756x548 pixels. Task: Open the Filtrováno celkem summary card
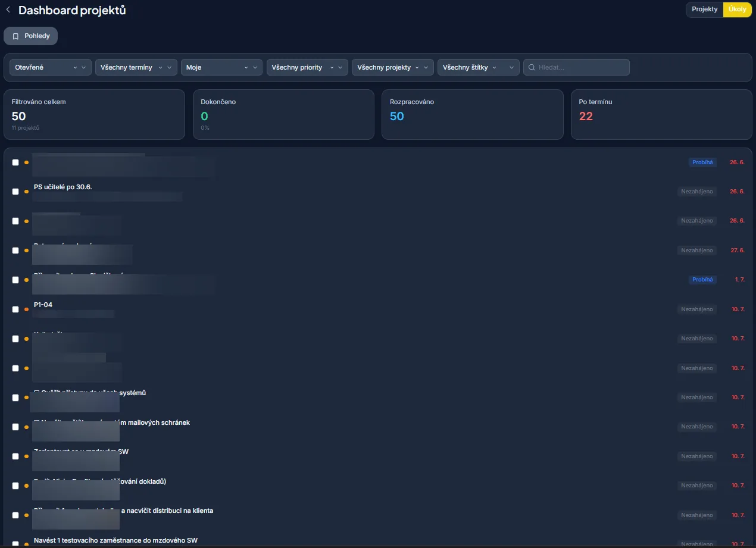coord(94,115)
